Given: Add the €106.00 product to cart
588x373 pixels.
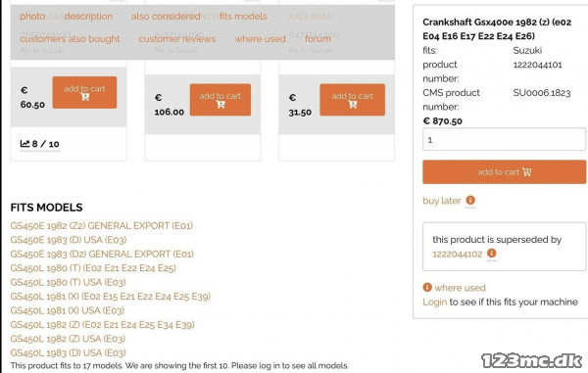Looking at the screenshot, I should (x=220, y=100).
